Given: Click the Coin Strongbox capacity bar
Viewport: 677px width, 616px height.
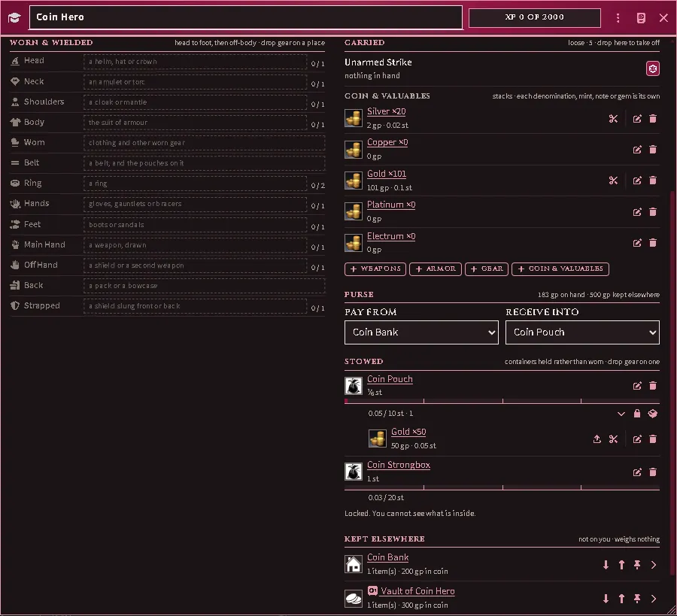Looking at the screenshot, I should tap(502, 488).
